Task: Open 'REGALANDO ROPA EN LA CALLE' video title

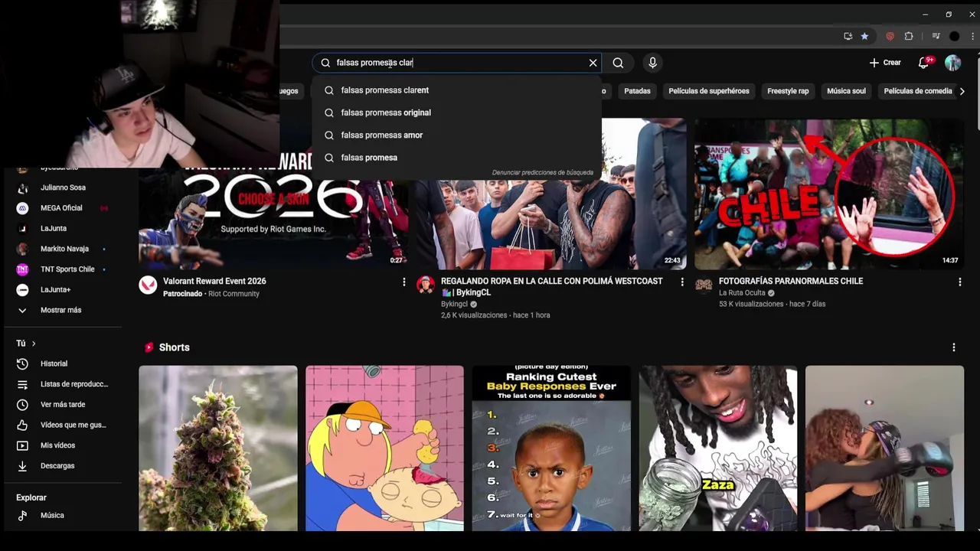Action: (551, 287)
